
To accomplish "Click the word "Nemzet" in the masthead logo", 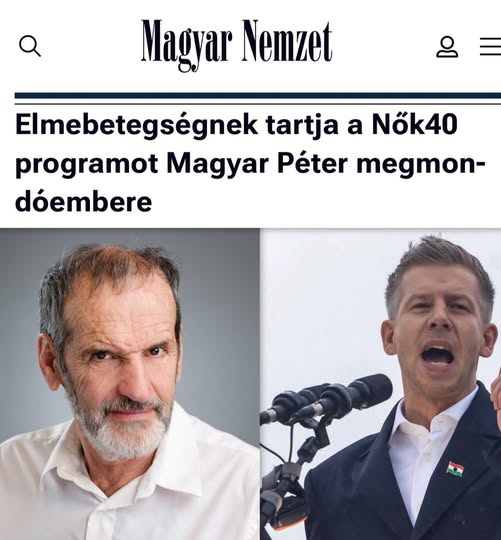I will pos(286,42).
